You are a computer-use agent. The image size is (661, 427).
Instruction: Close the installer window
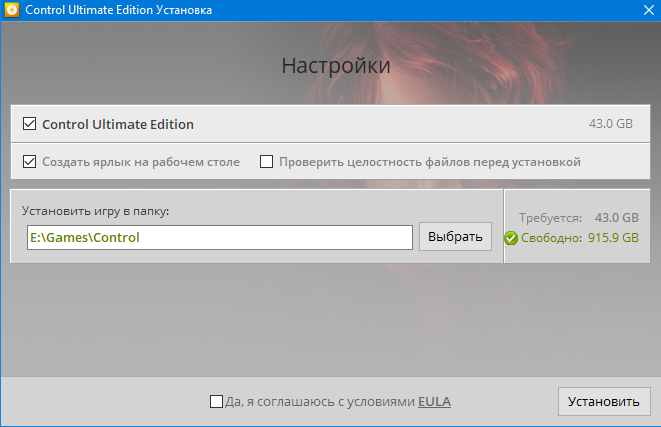pos(649,10)
